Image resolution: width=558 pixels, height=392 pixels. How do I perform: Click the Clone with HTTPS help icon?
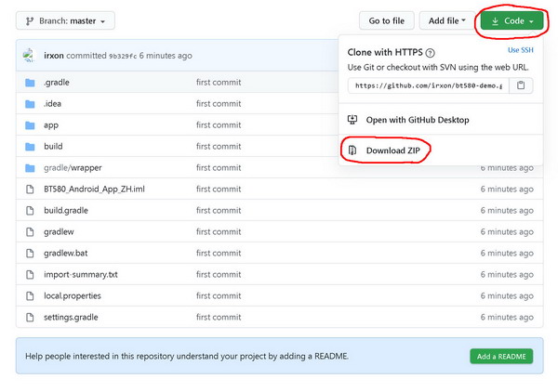431,53
